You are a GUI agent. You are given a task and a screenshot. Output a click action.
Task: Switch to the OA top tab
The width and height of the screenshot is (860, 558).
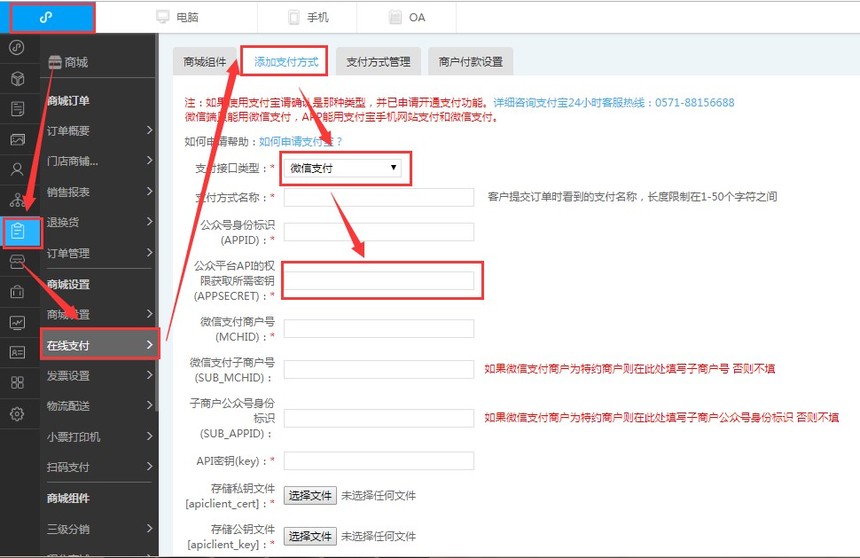407,17
